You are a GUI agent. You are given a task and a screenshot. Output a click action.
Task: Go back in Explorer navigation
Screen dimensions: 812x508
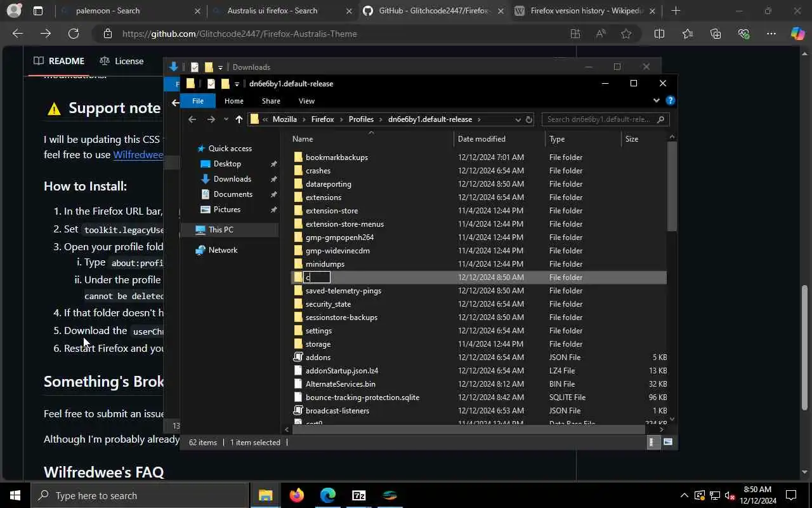coord(192,119)
